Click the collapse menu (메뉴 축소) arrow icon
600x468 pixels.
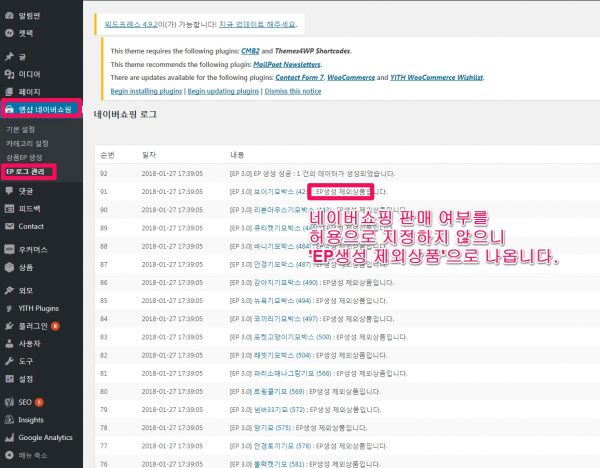[9, 455]
